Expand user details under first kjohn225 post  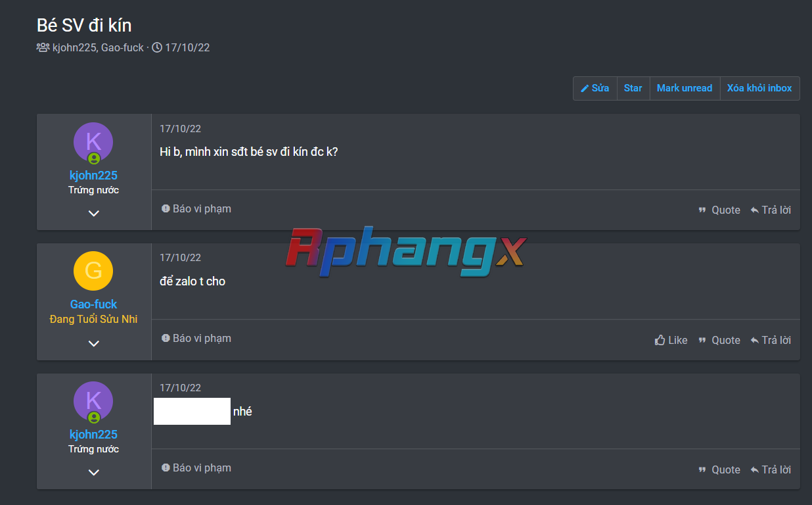tap(94, 213)
